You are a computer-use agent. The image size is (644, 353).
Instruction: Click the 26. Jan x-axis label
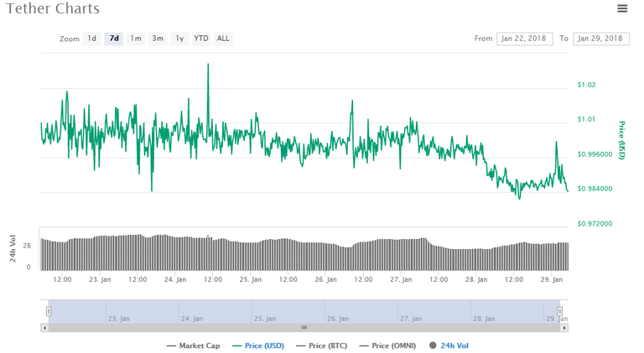[x=325, y=279]
